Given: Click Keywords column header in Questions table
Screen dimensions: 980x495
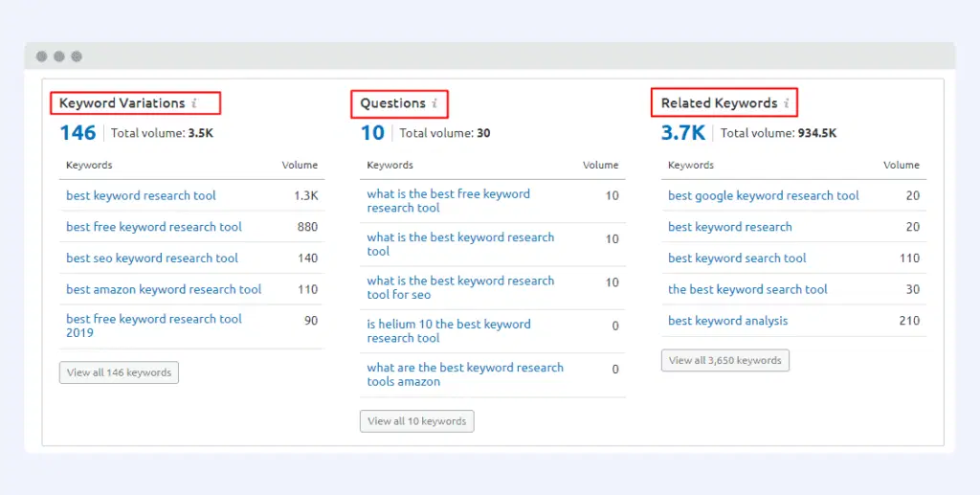Looking at the screenshot, I should 390,165.
